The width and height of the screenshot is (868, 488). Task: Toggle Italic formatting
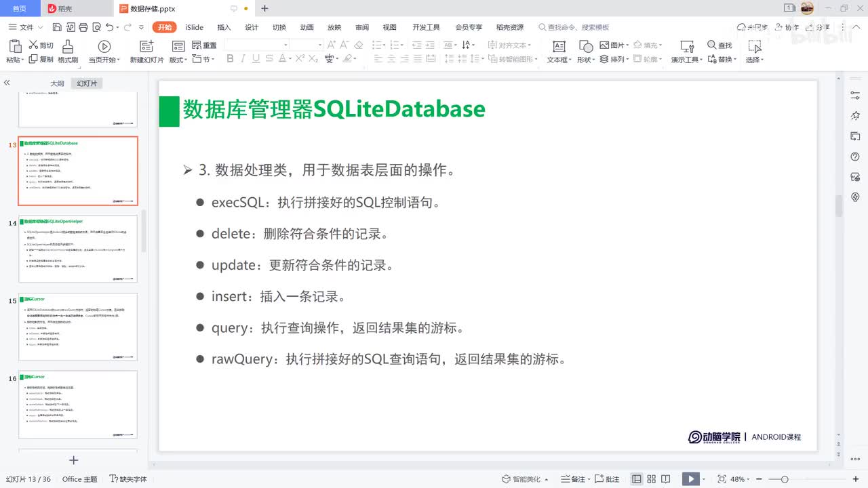(x=243, y=59)
